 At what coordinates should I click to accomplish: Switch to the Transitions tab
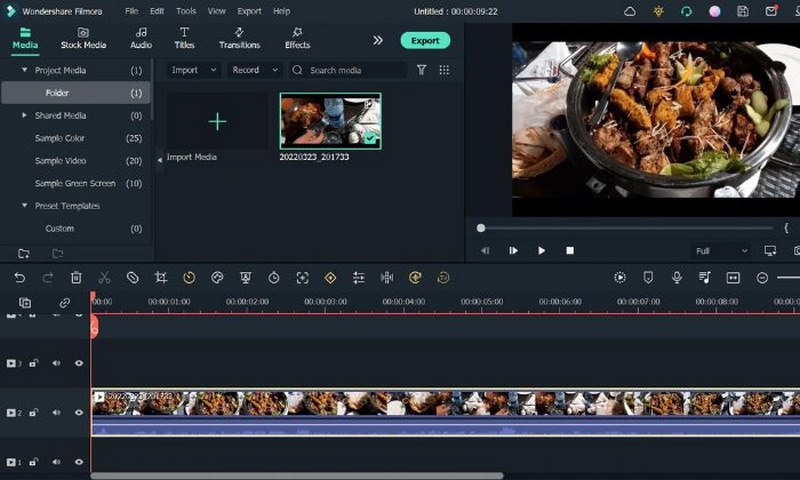click(239, 39)
